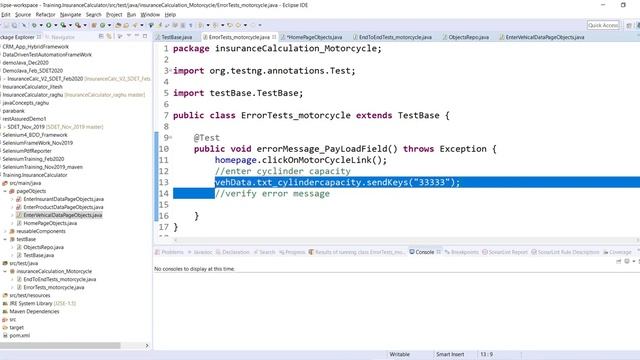Select HomePageObjects.java in Package Explorer
The image size is (640, 360).
pyautogui.click(x=50, y=223)
